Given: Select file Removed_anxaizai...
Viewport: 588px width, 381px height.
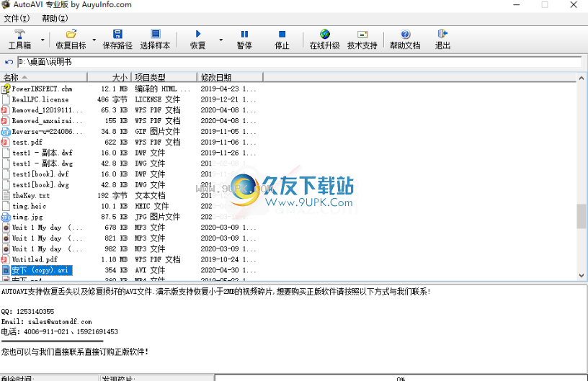Looking at the screenshot, I should (x=47, y=120).
